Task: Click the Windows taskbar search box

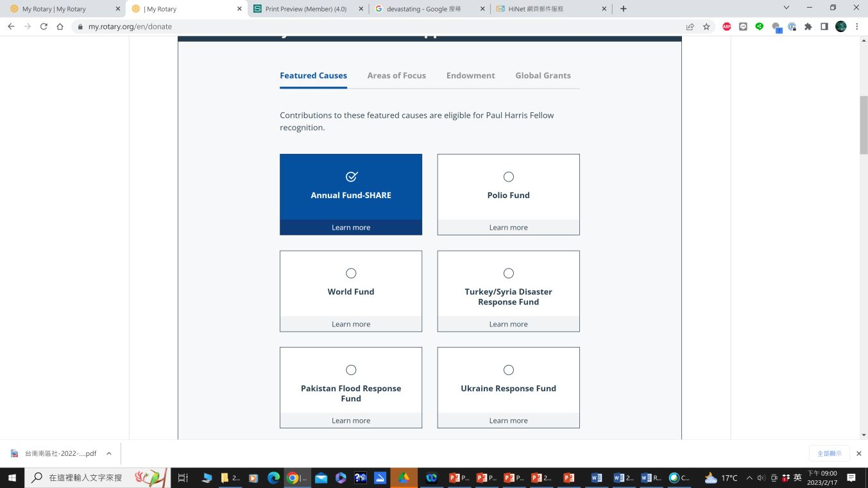Action: (98, 478)
